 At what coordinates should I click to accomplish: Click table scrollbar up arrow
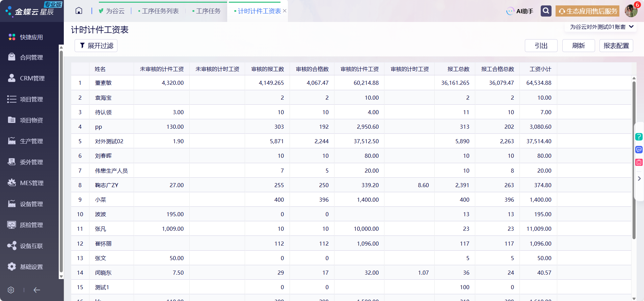click(x=634, y=78)
